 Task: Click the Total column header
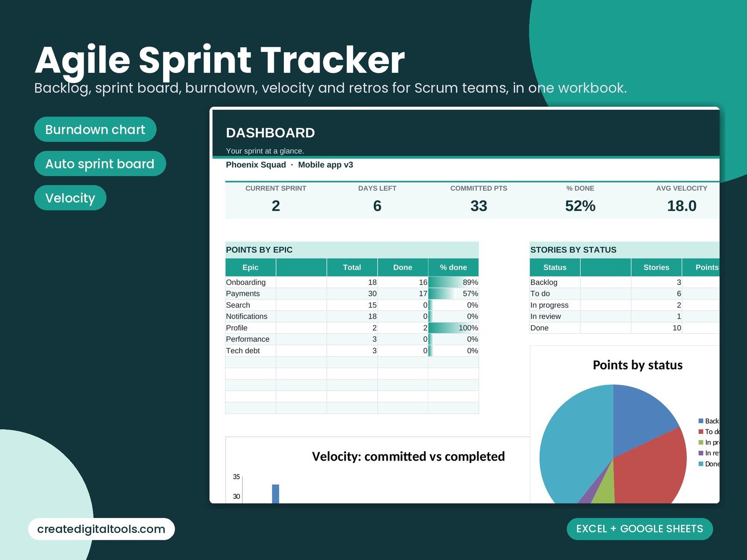pos(352,267)
